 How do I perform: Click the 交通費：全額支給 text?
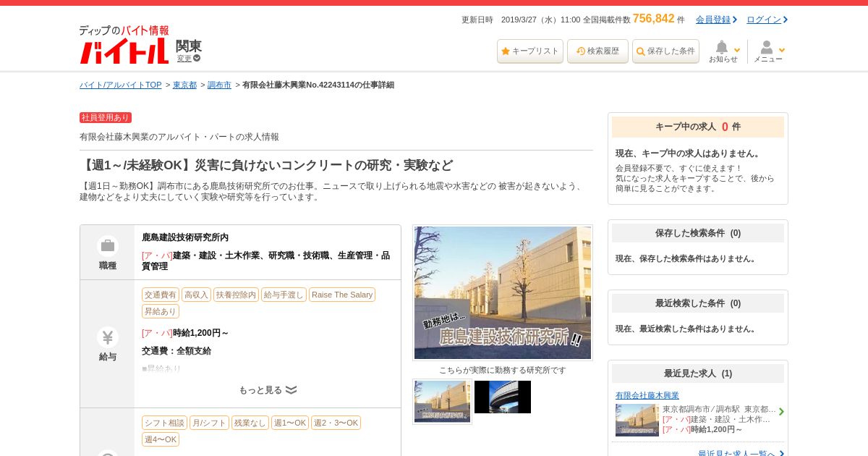[176, 351]
